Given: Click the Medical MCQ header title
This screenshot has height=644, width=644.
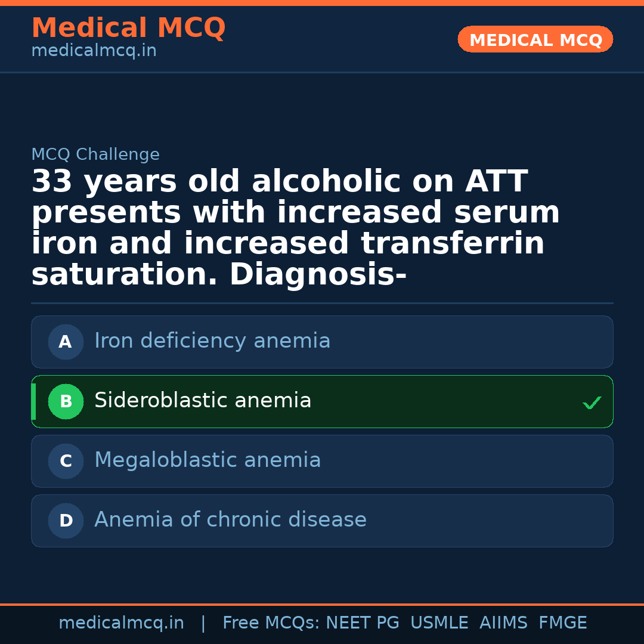Looking at the screenshot, I should pos(128,28).
